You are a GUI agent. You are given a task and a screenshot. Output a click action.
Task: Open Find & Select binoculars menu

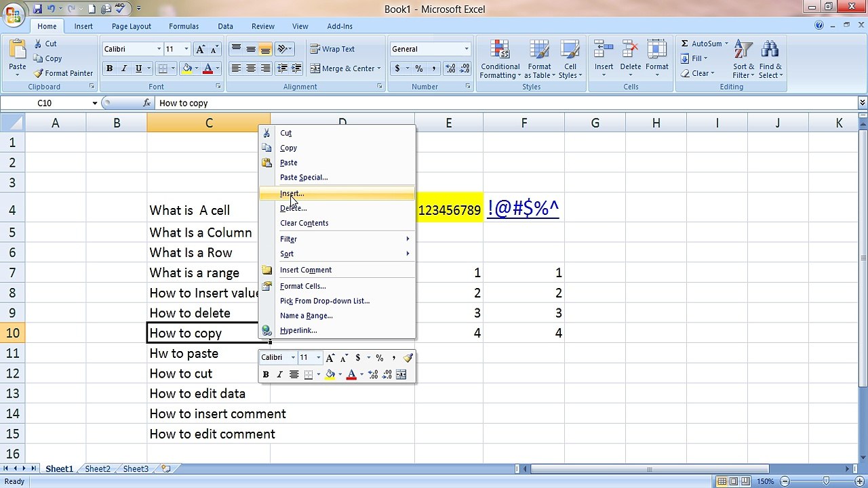click(770, 60)
